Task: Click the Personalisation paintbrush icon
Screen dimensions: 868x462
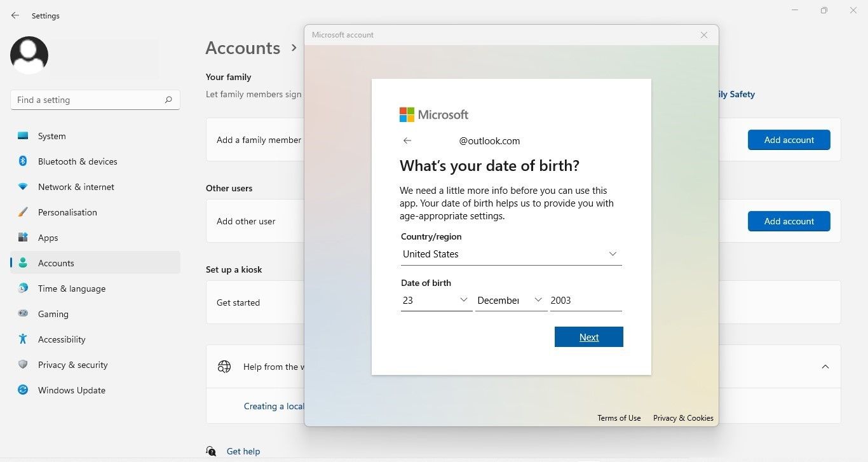Action: click(x=23, y=212)
